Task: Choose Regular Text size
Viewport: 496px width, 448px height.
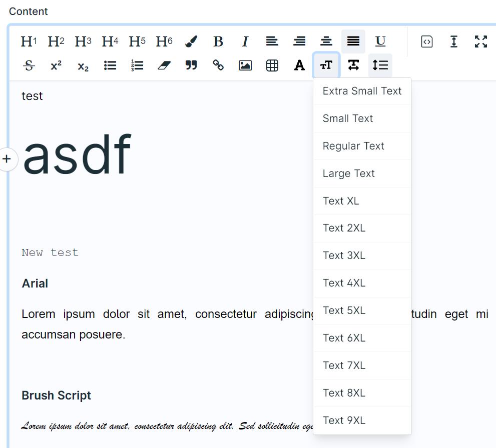Action: (x=362, y=146)
